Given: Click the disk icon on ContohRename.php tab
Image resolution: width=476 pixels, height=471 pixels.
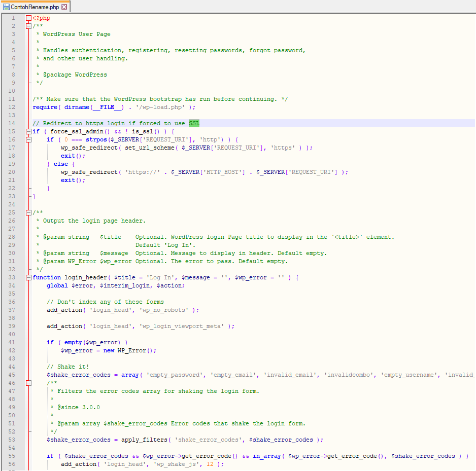Looking at the screenshot, I should coord(7,7).
